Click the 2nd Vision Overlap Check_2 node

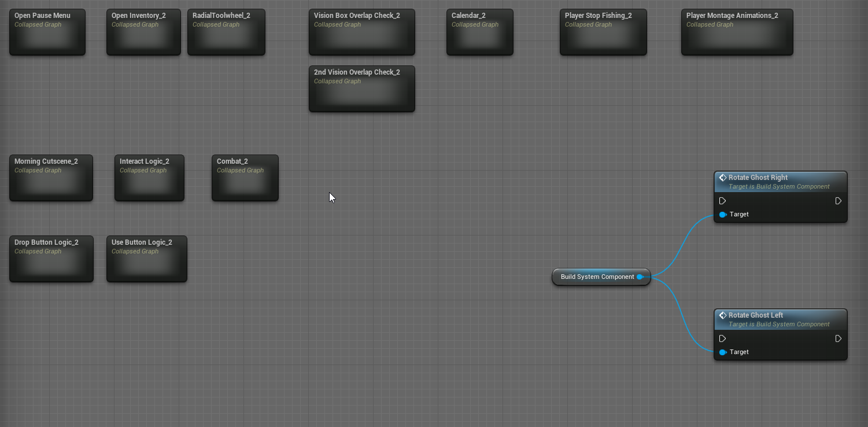pos(361,89)
